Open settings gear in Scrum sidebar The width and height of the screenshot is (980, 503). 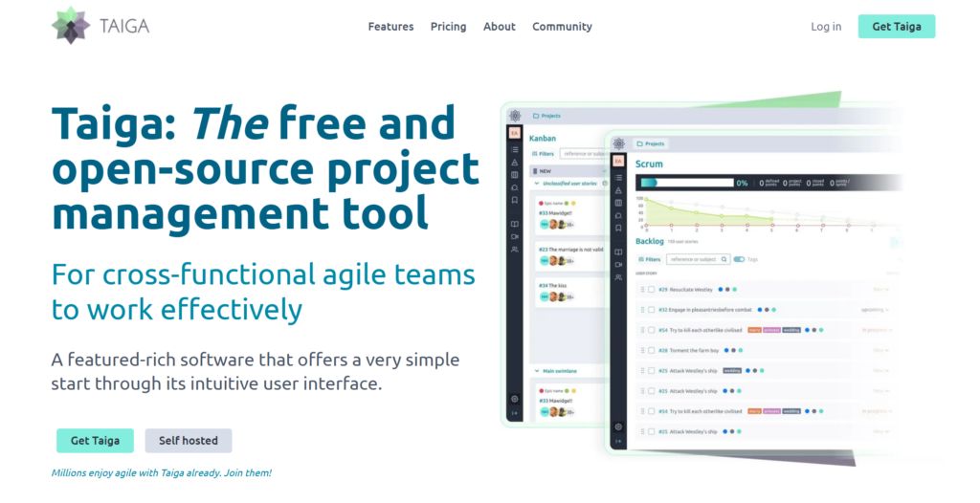[618, 426]
